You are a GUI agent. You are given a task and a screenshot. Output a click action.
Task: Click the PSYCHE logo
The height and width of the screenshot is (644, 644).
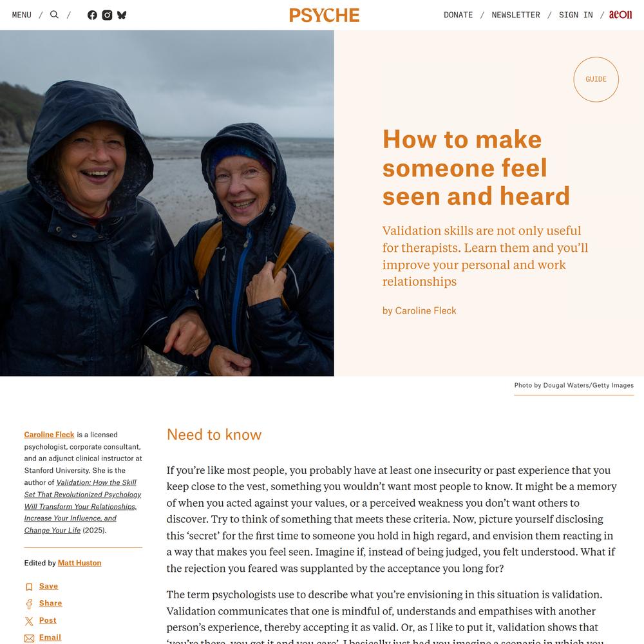coord(325,15)
